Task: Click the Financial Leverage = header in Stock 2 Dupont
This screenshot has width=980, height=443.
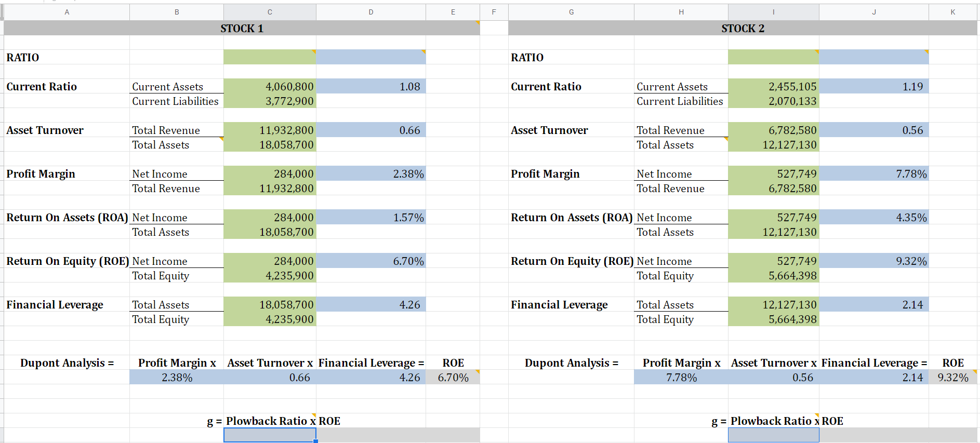Action: click(x=874, y=363)
